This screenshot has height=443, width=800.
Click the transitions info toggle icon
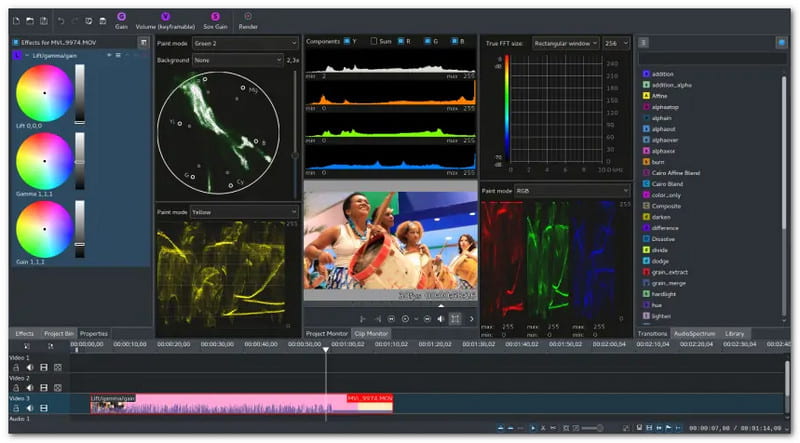pos(781,42)
